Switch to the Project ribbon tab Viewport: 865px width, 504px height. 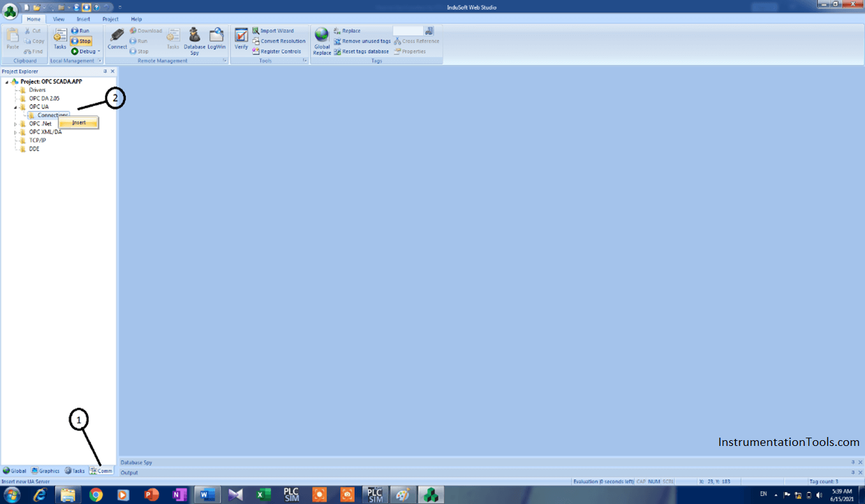tap(110, 19)
